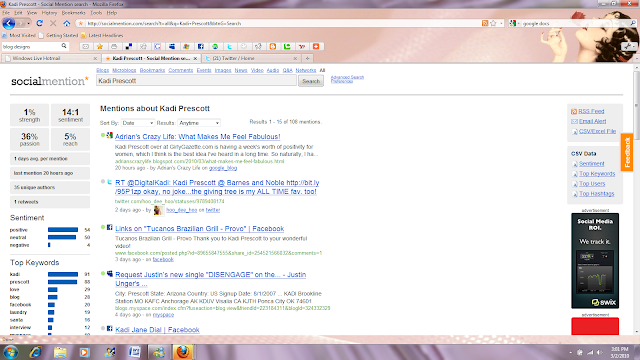Image resolution: width=640 pixels, height=360 pixels.
Task: Click the mail envelope toolbar icon
Action: pos(85,47)
